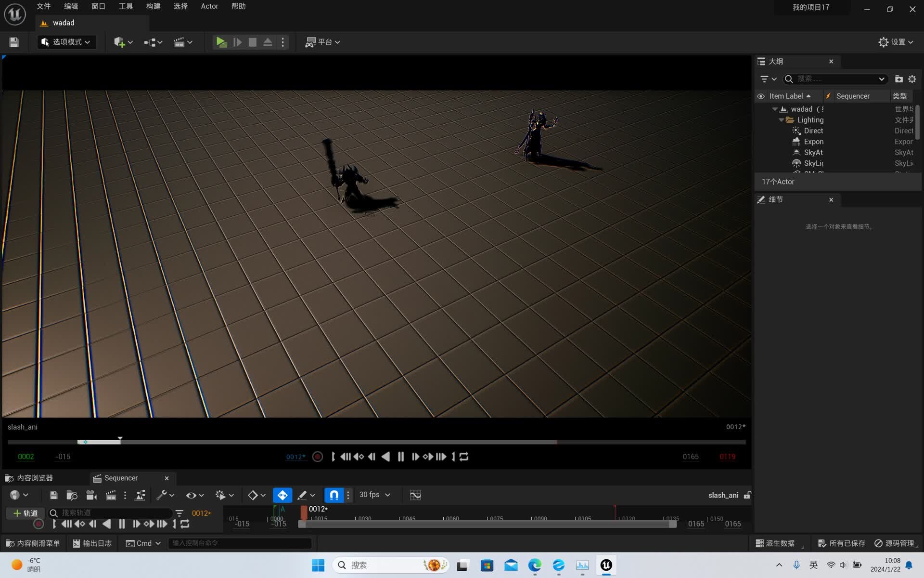Collapse the Lighting folder in the outliner

(x=782, y=120)
